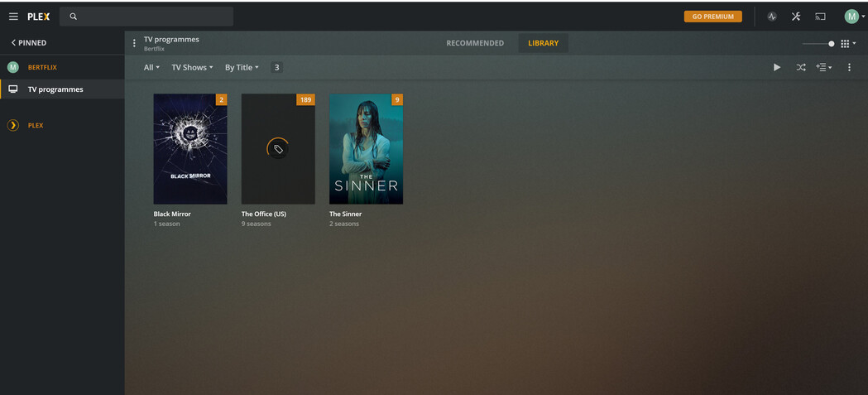The image size is (868, 395).
Task: Open the Activity pulse icon
Action: coord(772,17)
